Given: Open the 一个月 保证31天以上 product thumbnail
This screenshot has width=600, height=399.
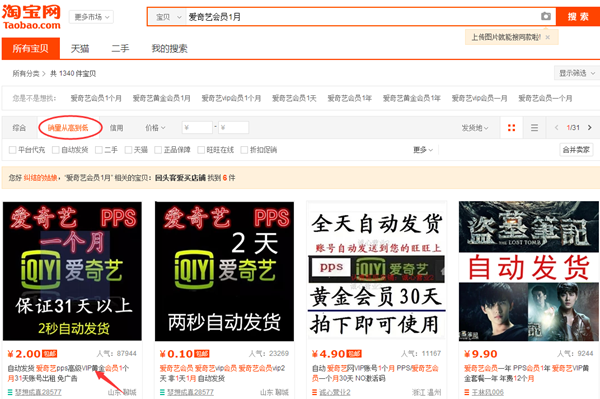Looking at the screenshot, I should (72, 271).
